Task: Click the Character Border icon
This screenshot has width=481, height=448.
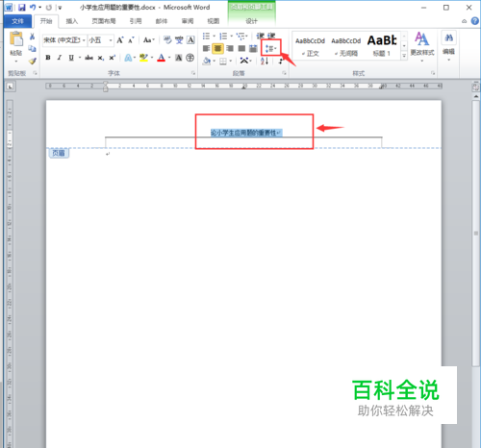Action: tap(190, 40)
